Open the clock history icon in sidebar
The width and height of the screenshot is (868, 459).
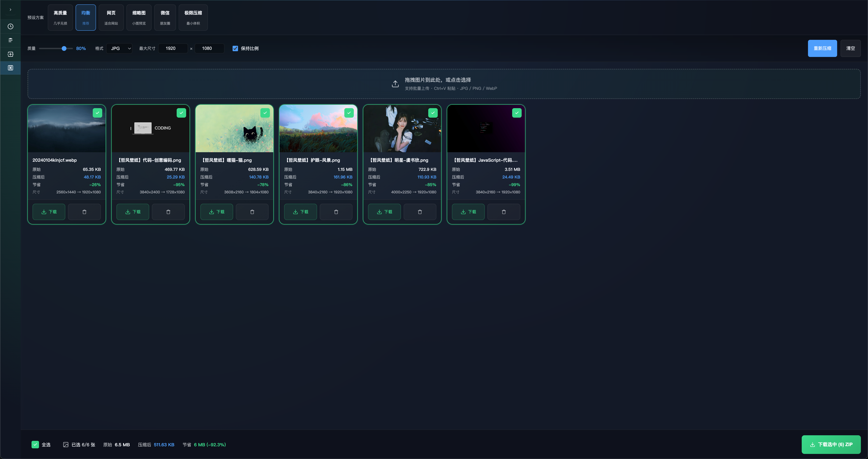pos(11,27)
